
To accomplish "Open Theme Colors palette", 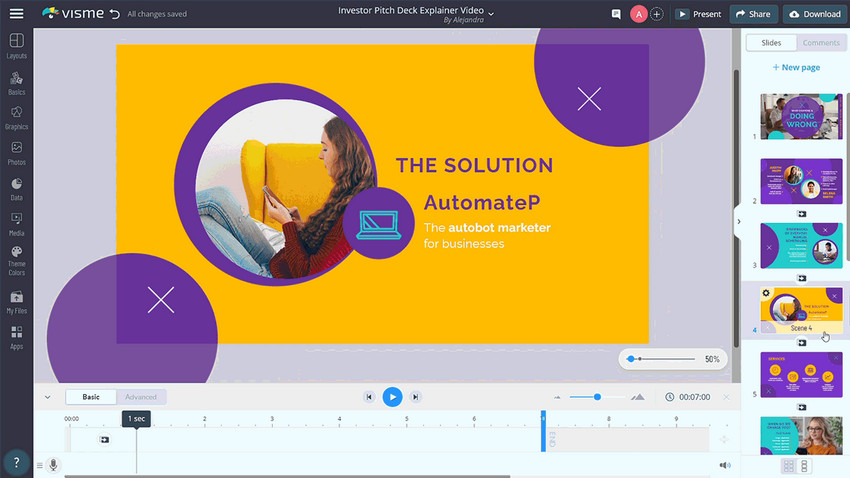I will coord(16,258).
